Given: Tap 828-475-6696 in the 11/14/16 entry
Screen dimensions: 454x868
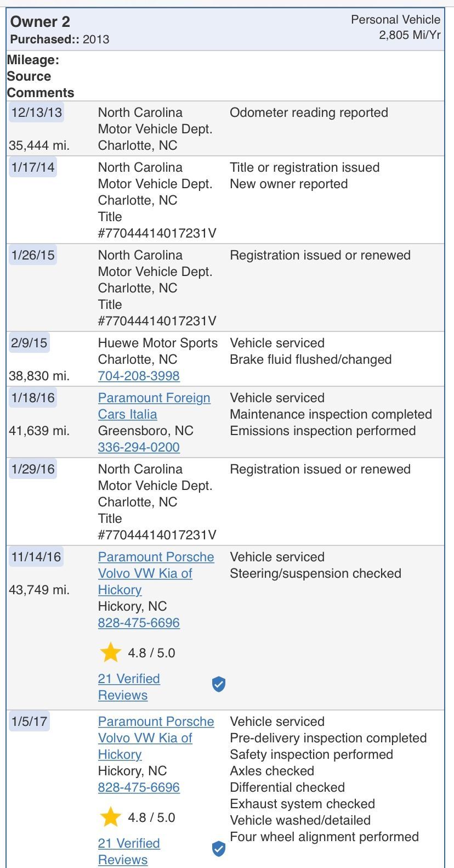Looking at the screenshot, I should click(139, 623).
